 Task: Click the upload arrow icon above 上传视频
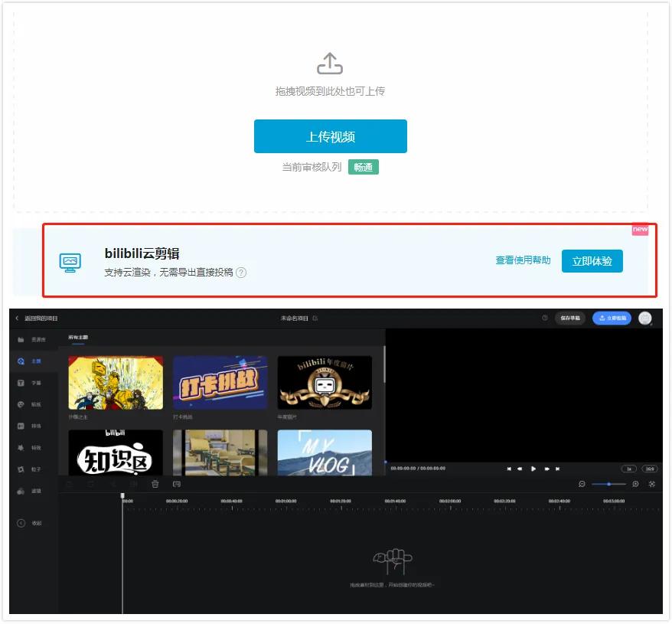(x=330, y=64)
